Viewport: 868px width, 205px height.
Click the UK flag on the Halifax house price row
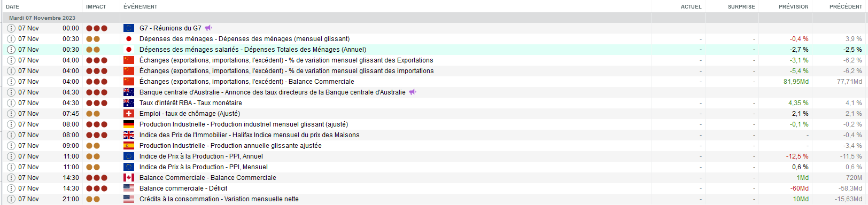(x=129, y=135)
